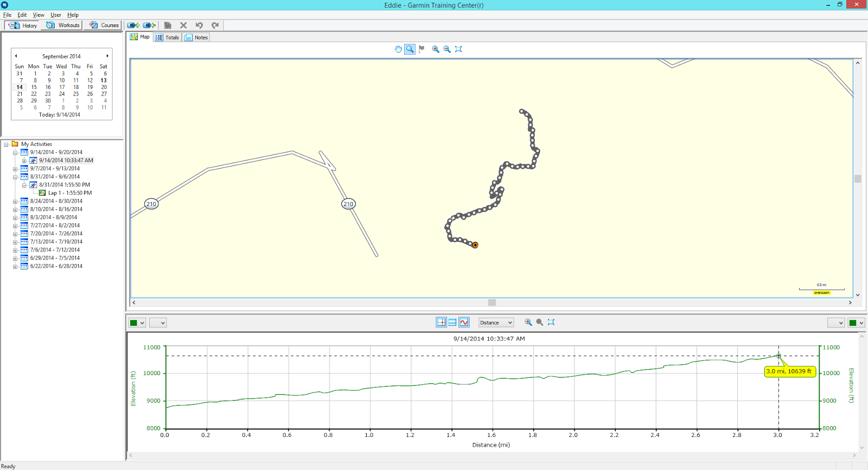The height and width of the screenshot is (470, 868).
Task: Collapse the My Activities tree root
Action: click(x=6, y=145)
